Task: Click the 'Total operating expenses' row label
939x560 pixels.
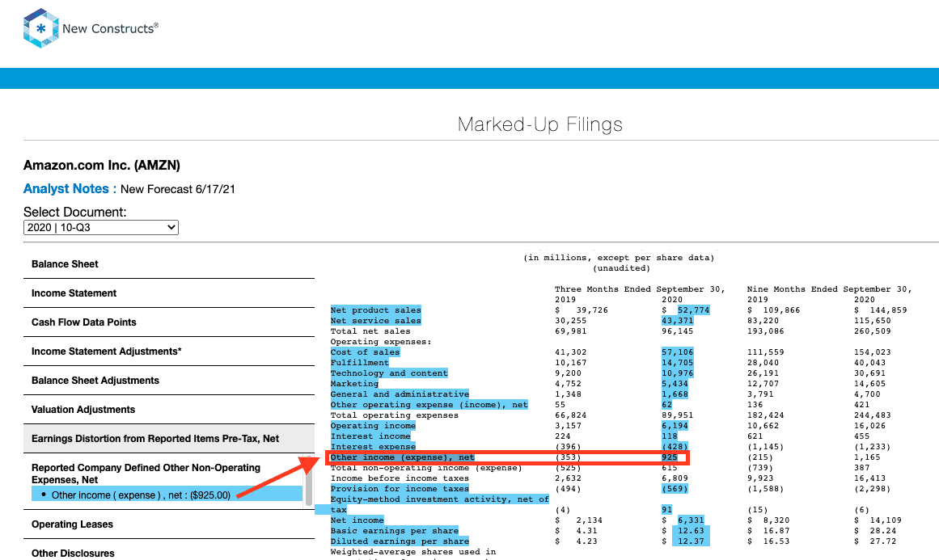Action: pyautogui.click(x=394, y=415)
